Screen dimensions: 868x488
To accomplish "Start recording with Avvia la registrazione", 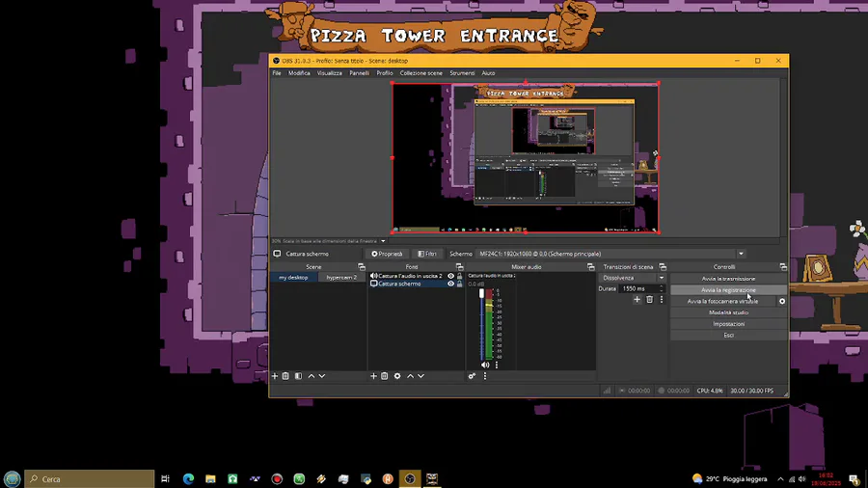I will coord(728,290).
